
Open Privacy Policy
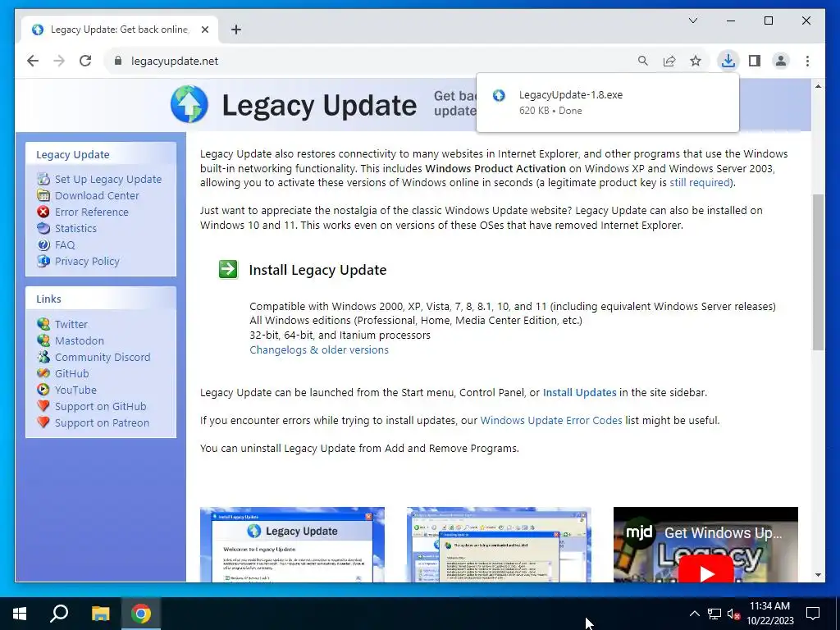[x=87, y=262]
